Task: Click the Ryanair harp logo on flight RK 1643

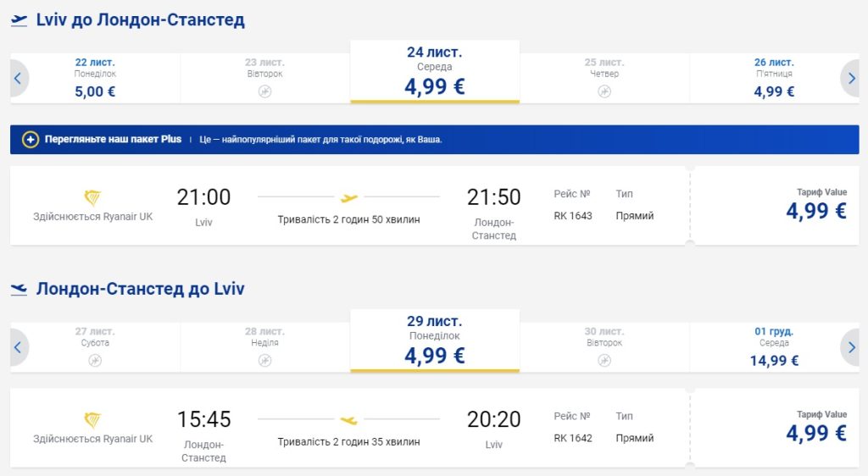Action: click(x=92, y=198)
